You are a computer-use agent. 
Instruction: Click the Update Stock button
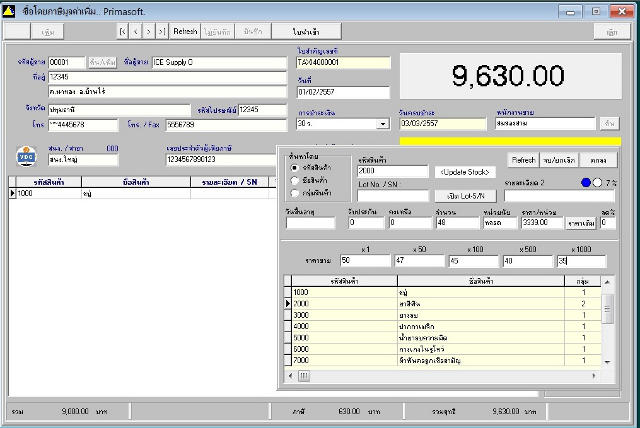(x=465, y=172)
